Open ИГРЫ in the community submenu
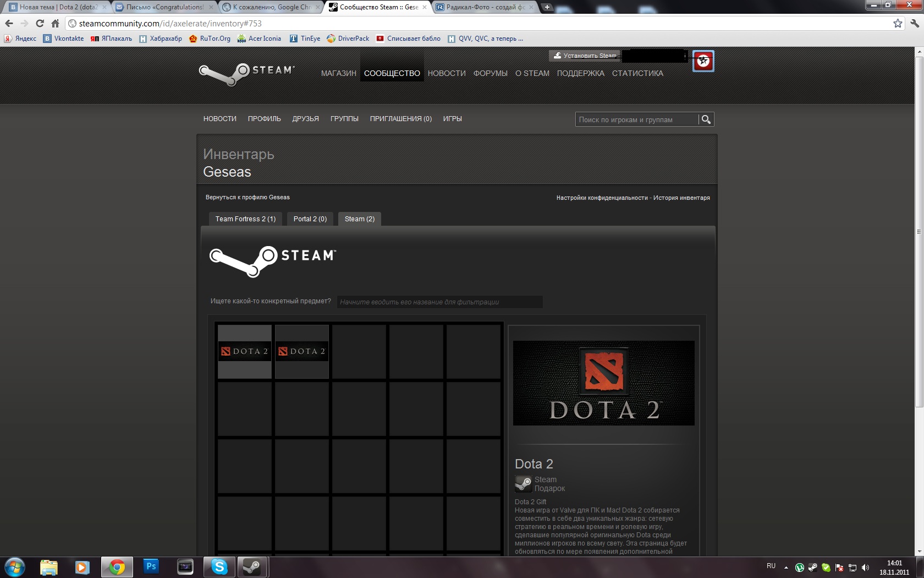This screenshot has height=578, width=924. pos(453,119)
